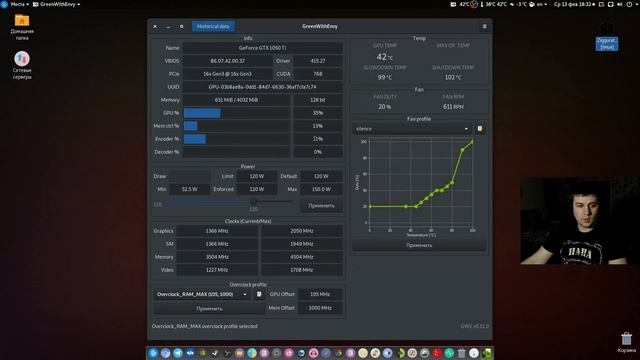Open the Ziggurat [linux] desktop icon
Screen dimensions: 640x360
(x=607, y=37)
